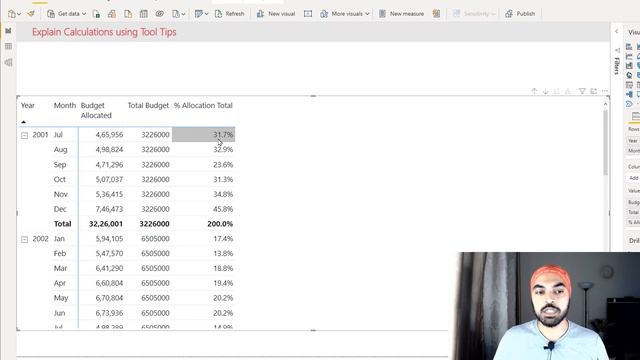Click the SQL Server icon
This screenshot has width=640, height=360.
[x=128, y=14]
